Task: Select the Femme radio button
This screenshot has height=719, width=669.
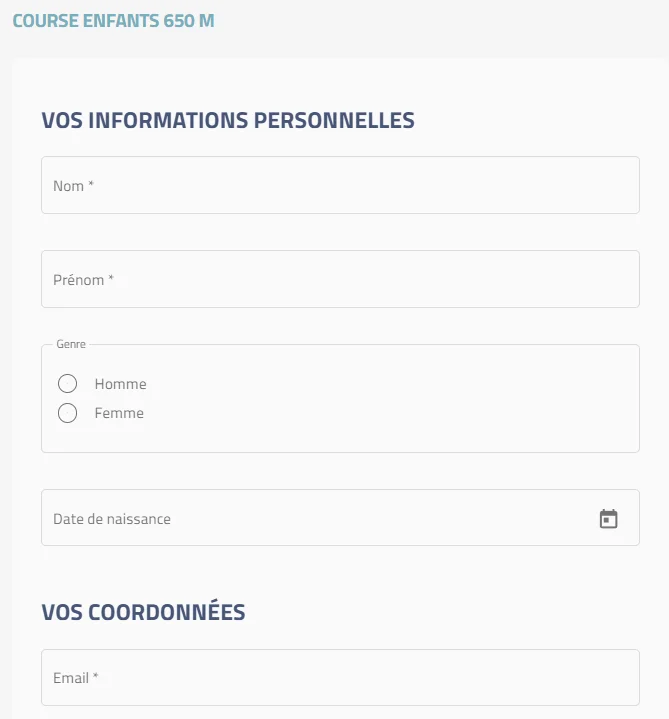Action: coord(67,413)
